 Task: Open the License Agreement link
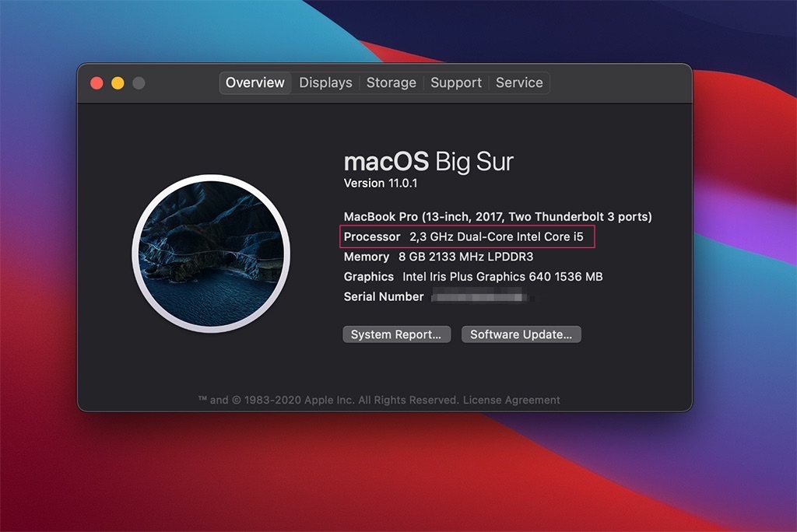pyautogui.click(x=511, y=400)
